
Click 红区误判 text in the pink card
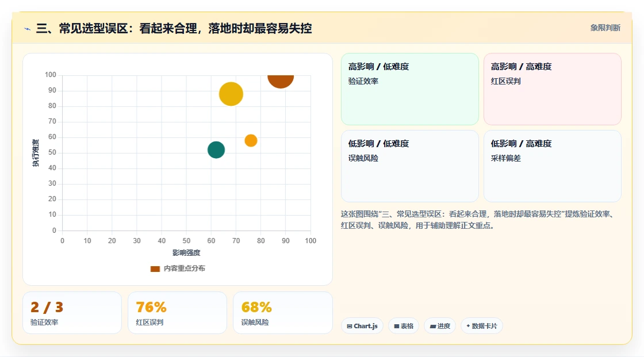(x=505, y=81)
